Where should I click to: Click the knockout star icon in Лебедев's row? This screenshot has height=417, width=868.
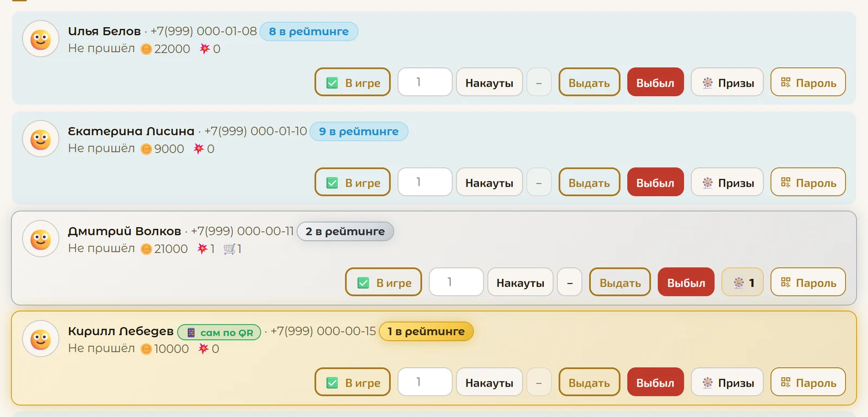pyautogui.click(x=203, y=348)
